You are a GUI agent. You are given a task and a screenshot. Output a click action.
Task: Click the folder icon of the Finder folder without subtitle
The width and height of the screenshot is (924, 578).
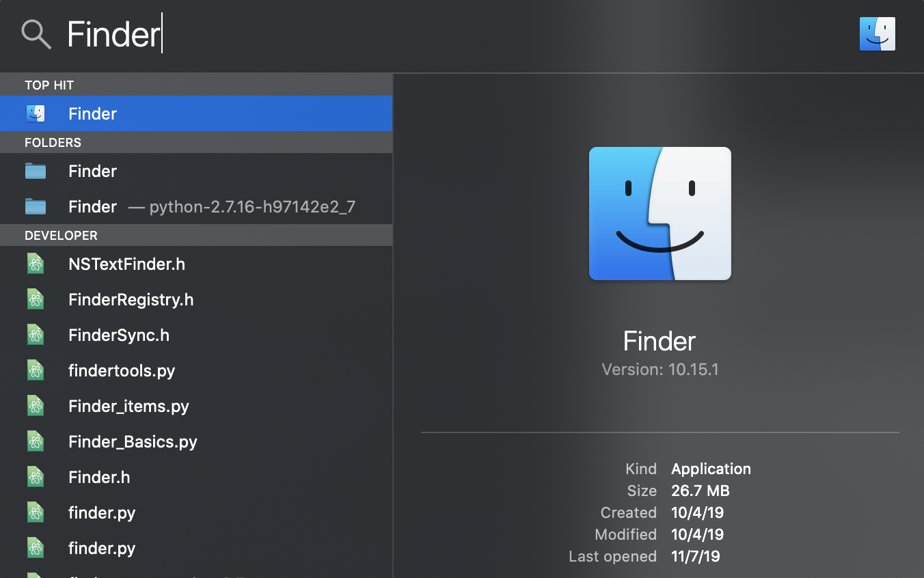click(36, 171)
